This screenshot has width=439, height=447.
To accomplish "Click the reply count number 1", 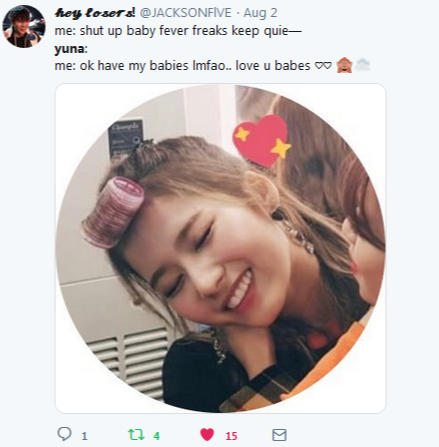I will click(x=84, y=436).
